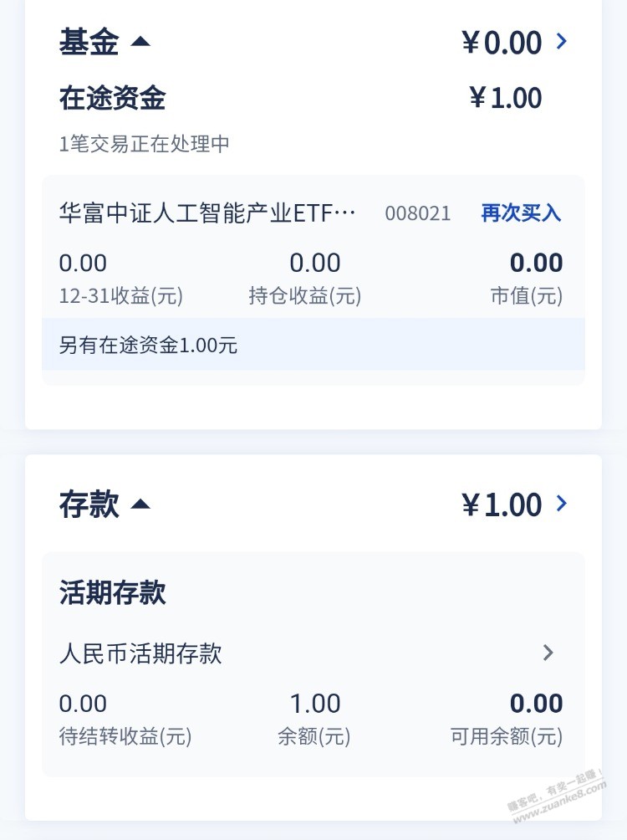This screenshot has height=840, width=627.
Task: Tap 基金 total ¥0.00 amount
Action: point(502,42)
